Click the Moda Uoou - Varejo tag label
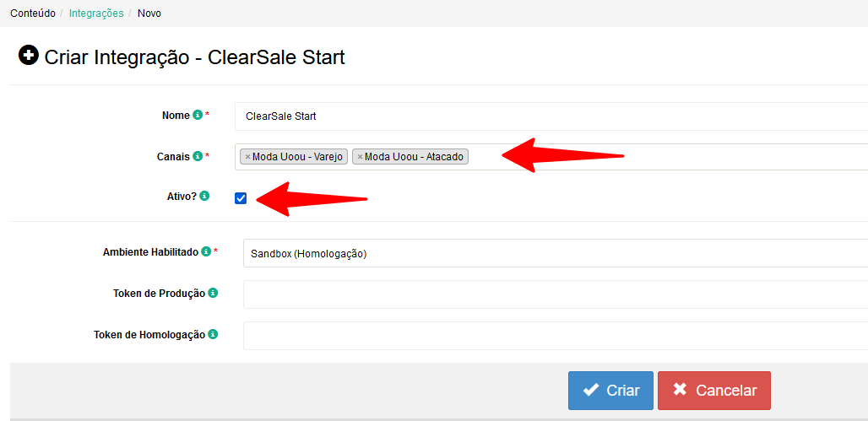Screen dimensions: 868x421 [298, 157]
